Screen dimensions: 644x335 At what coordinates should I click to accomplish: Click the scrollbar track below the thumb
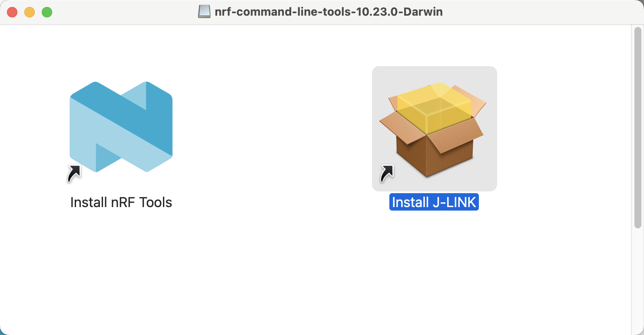click(637, 281)
